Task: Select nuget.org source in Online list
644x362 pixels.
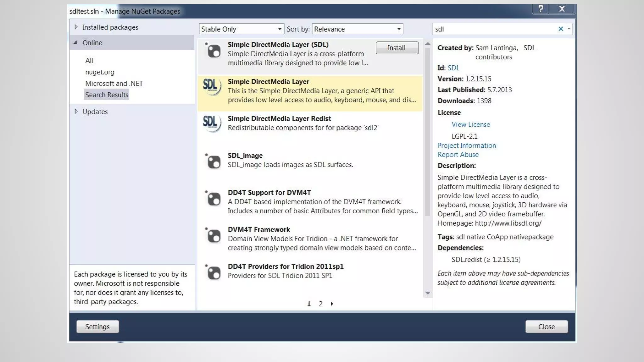Action: coord(100,72)
